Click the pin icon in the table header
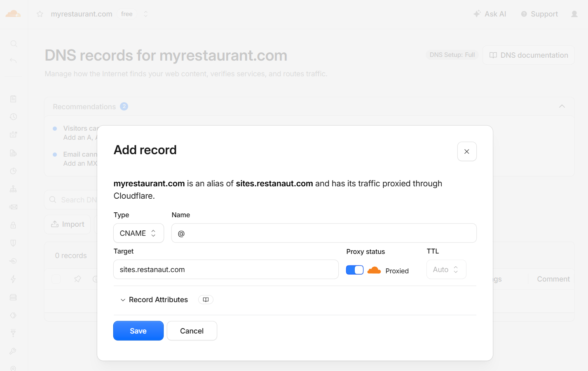The image size is (588, 371). (x=77, y=279)
